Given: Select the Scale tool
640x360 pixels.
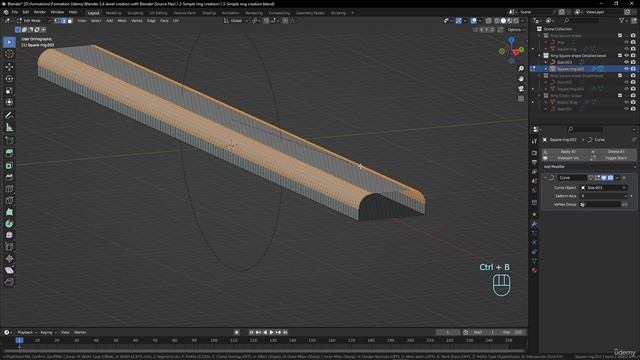Looking at the screenshot, I should pos(9,90).
